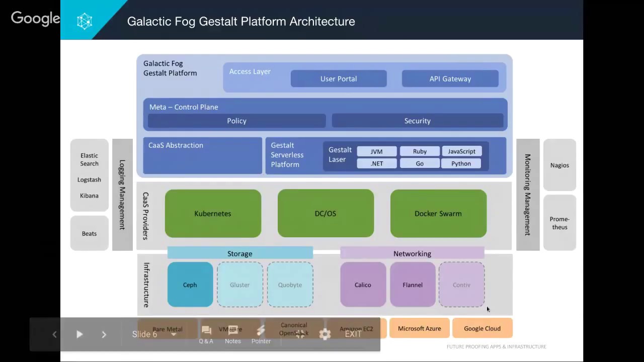Open the speaker Notes
Viewport: 644px width, 362px height.
pos(232,334)
